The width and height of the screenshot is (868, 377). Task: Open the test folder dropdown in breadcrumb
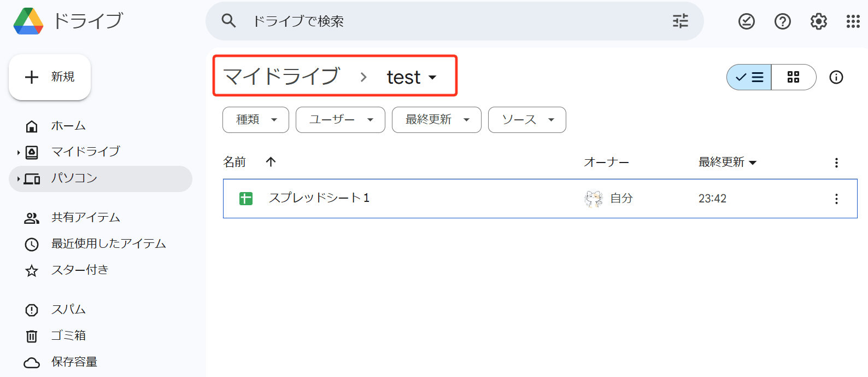412,77
